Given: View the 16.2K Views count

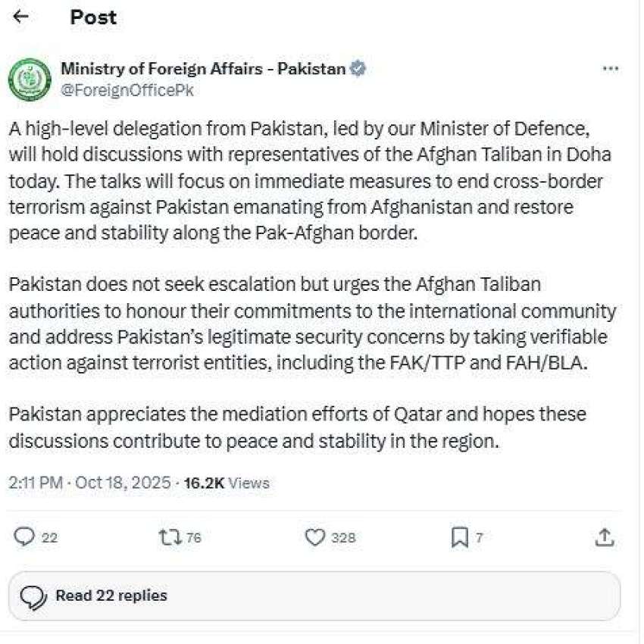Looking at the screenshot, I should click(226, 483).
